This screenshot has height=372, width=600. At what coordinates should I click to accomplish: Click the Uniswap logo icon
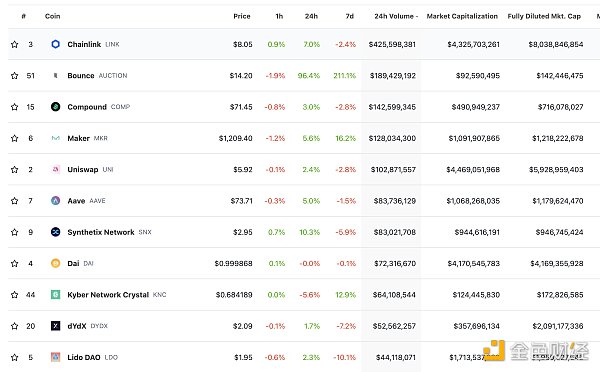(x=55, y=169)
